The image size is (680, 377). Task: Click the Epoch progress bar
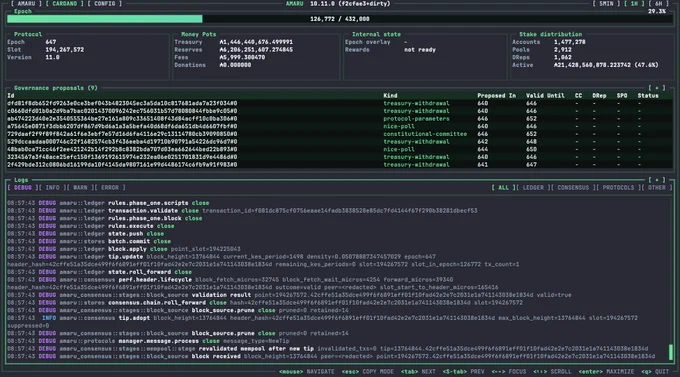[x=340, y=19]
